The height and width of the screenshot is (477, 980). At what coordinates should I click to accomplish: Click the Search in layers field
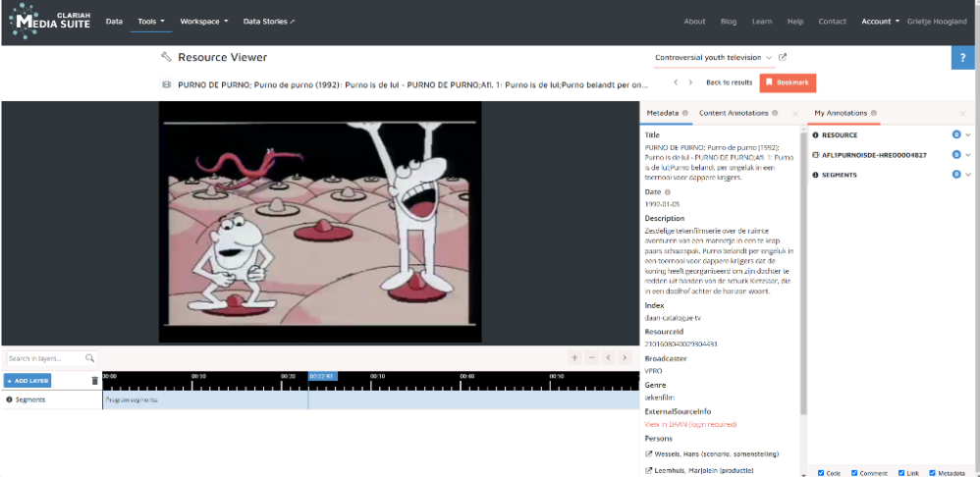pos(45,358)
